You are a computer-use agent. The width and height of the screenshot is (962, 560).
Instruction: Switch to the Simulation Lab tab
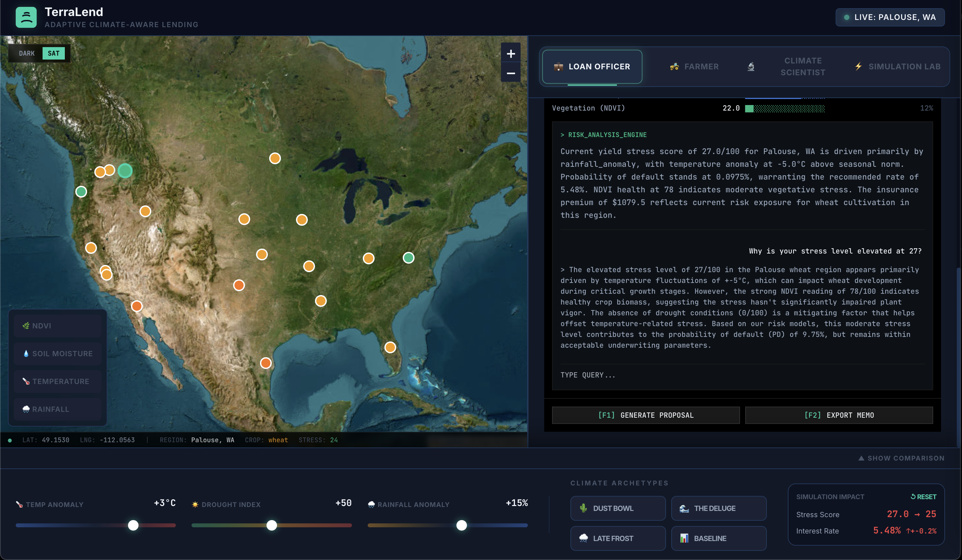(x=903, y=67)
